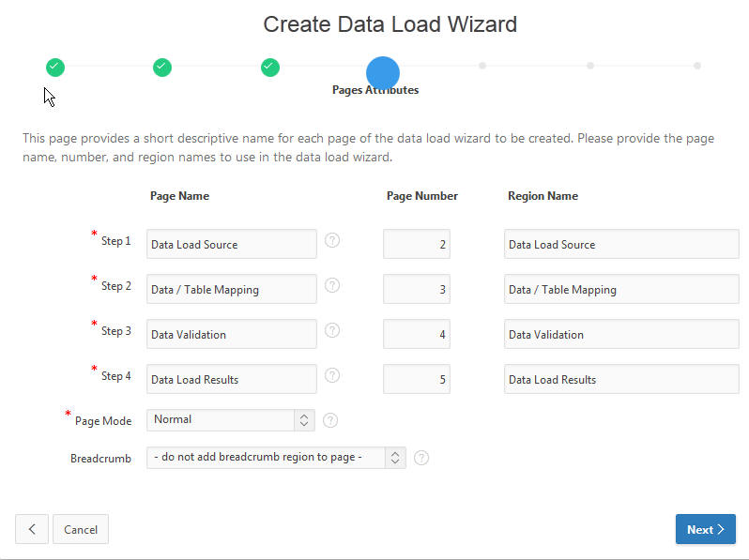Click the help icon beside Step 2 page name
749x560 pixels.
[332, 285]
